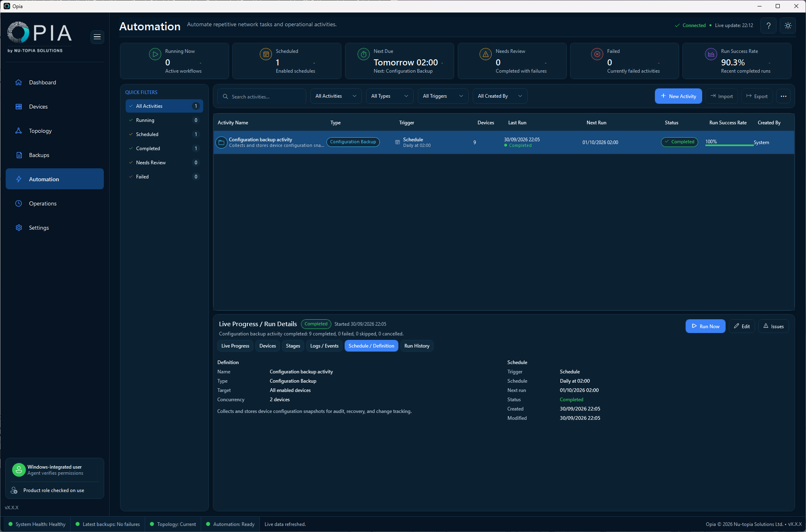Screen dimensions: 806x532
Task: Click the Search activities input field
Action: tap(262, 96)
